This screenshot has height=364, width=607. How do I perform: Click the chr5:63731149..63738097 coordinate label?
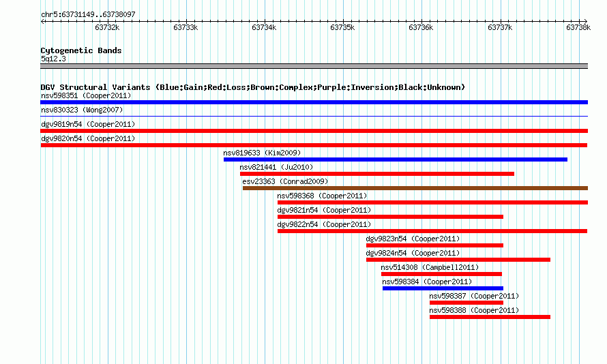88,14
